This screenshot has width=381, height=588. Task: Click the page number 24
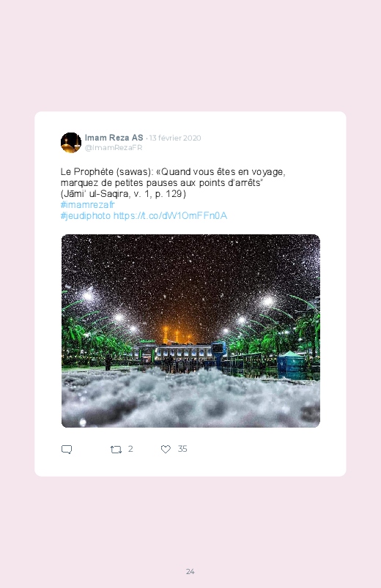(190, 571)
